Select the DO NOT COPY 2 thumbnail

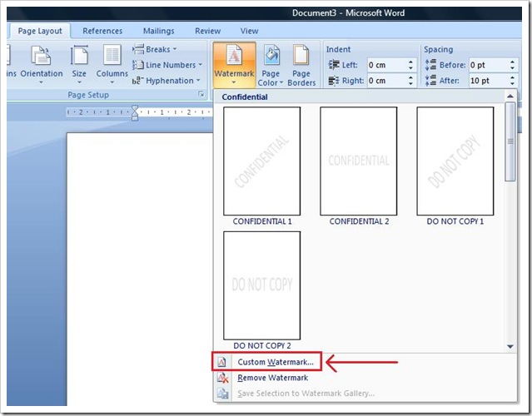coord(262,285)
